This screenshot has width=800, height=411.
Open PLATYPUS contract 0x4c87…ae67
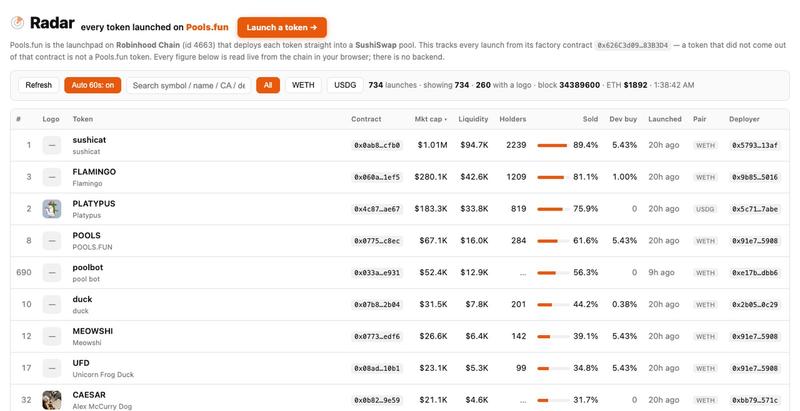pos(377,209)
